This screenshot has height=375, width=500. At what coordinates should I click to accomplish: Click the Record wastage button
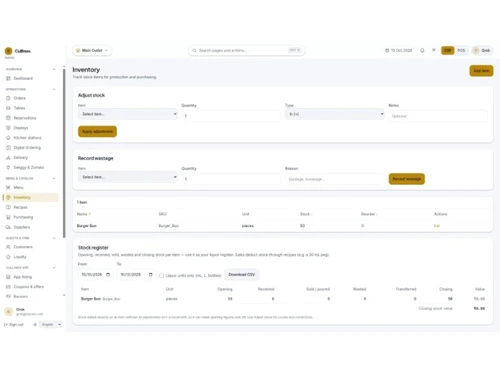tap(406, 179)
